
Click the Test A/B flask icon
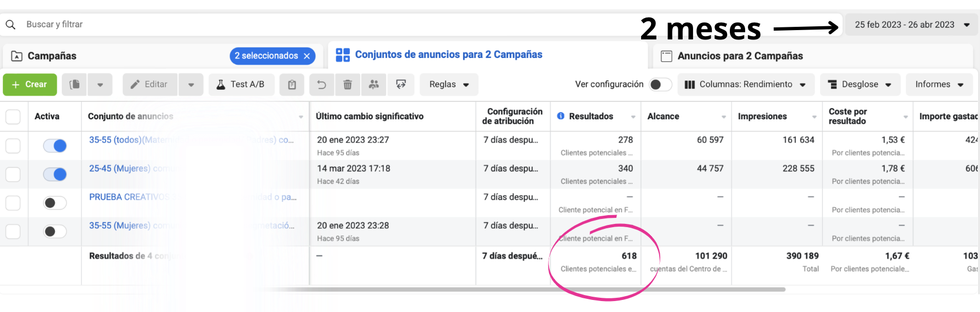(221, 84)
